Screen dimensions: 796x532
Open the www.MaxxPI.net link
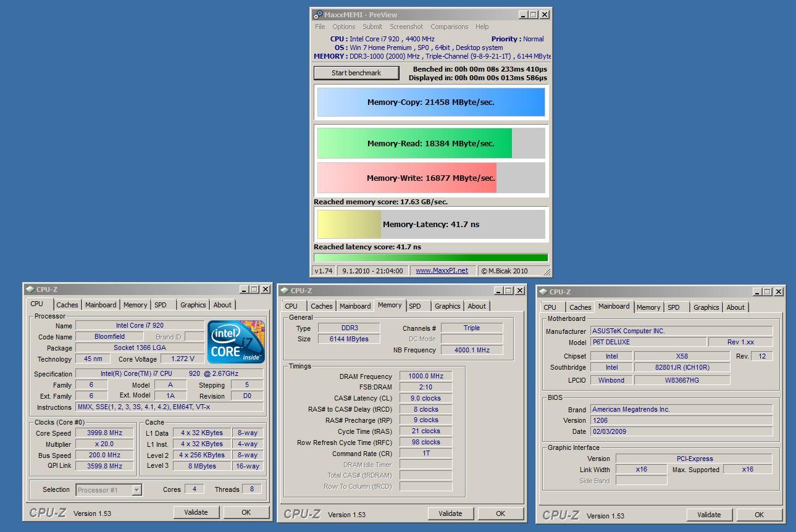[442, 270]
